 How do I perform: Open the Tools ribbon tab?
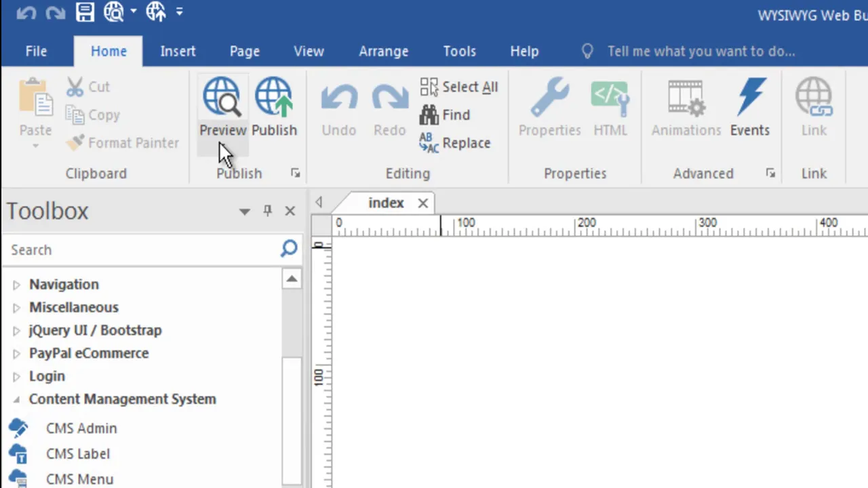tap(459, 52)
